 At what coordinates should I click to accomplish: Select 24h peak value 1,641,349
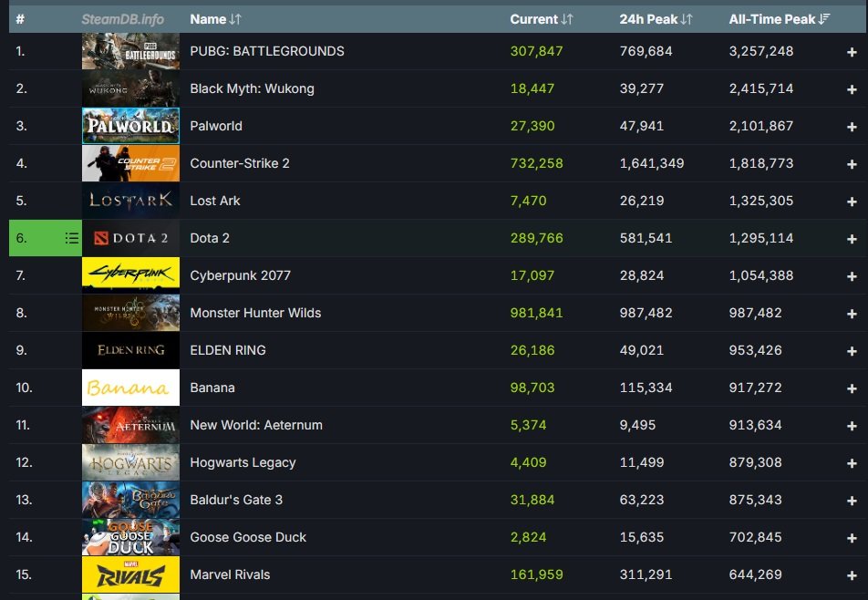tap(652, 163)
